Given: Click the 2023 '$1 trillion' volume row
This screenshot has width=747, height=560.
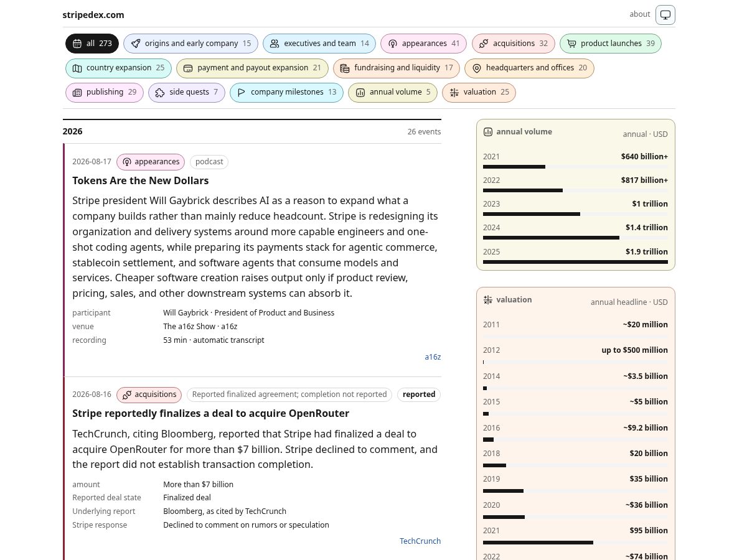Looking at the screenshot, I should click(x=575, y=208).
